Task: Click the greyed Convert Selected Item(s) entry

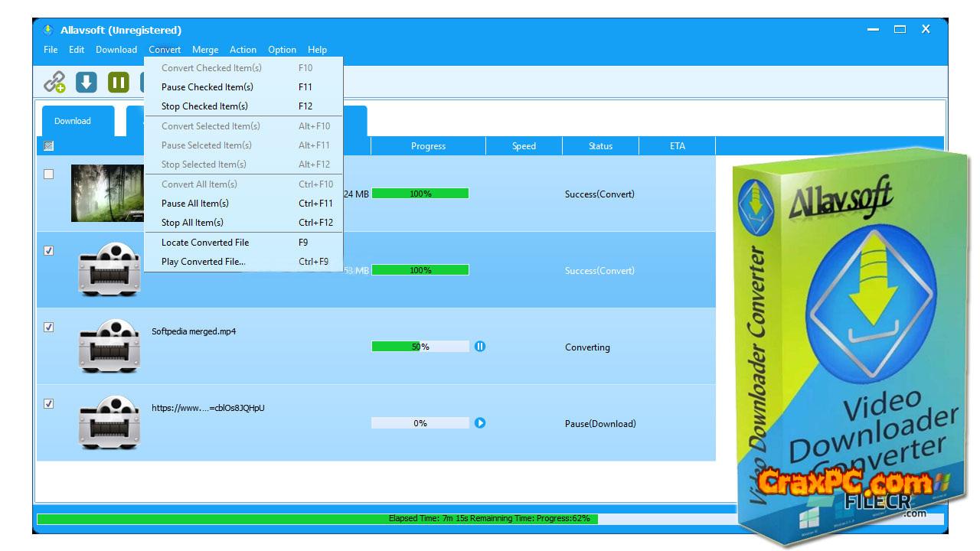Action: [243, 126]
